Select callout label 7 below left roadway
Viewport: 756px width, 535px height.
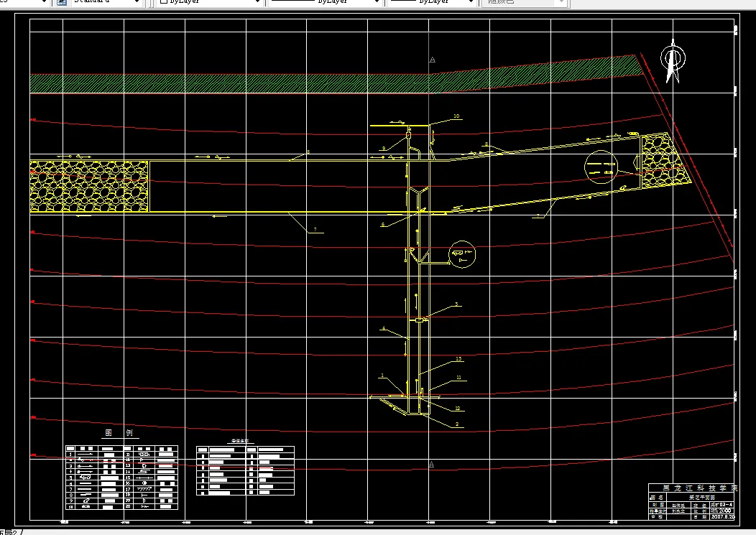pos(315,229)
